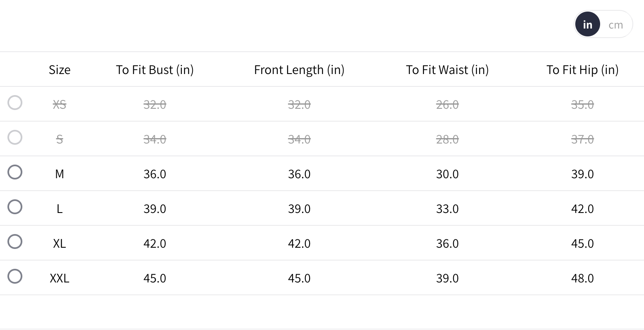Click the To Fit Bust column header
The image size is (644, 330).
[155, 69]
